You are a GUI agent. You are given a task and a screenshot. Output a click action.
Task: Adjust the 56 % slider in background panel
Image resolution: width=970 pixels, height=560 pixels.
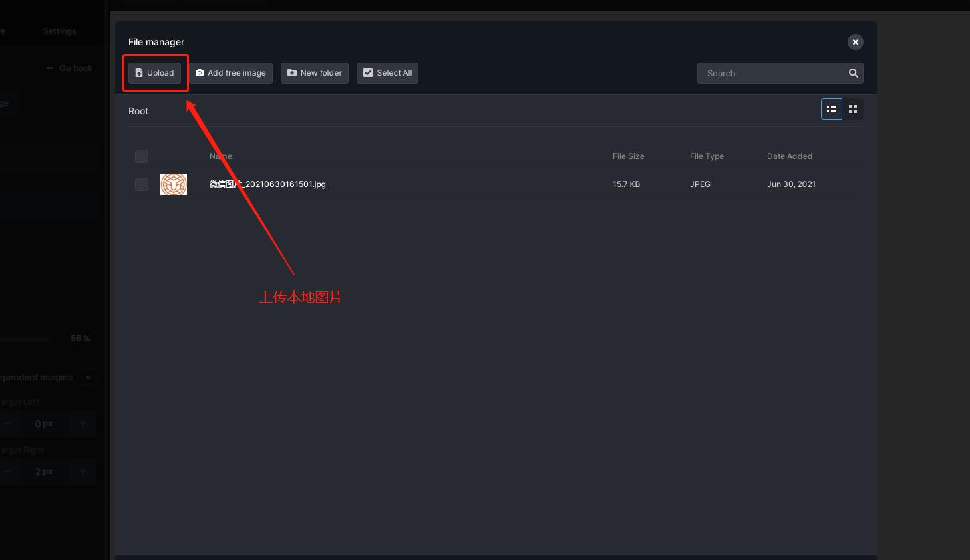click(25, 339)
